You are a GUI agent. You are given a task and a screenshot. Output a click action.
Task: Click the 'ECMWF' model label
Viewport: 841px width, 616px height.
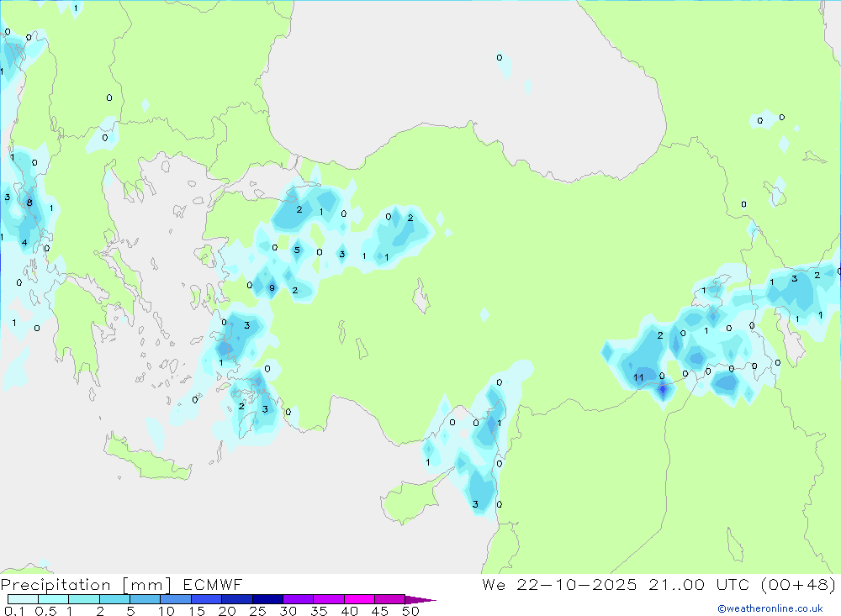(x=213, y=584)
